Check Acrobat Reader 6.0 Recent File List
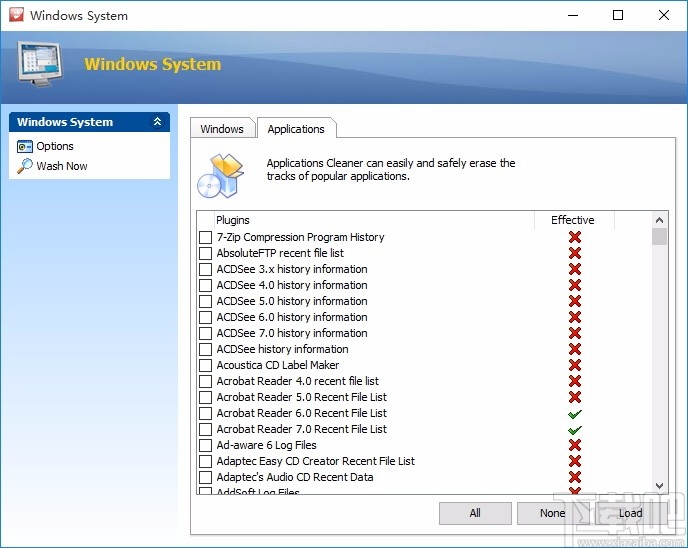 (x=205, y=413)
